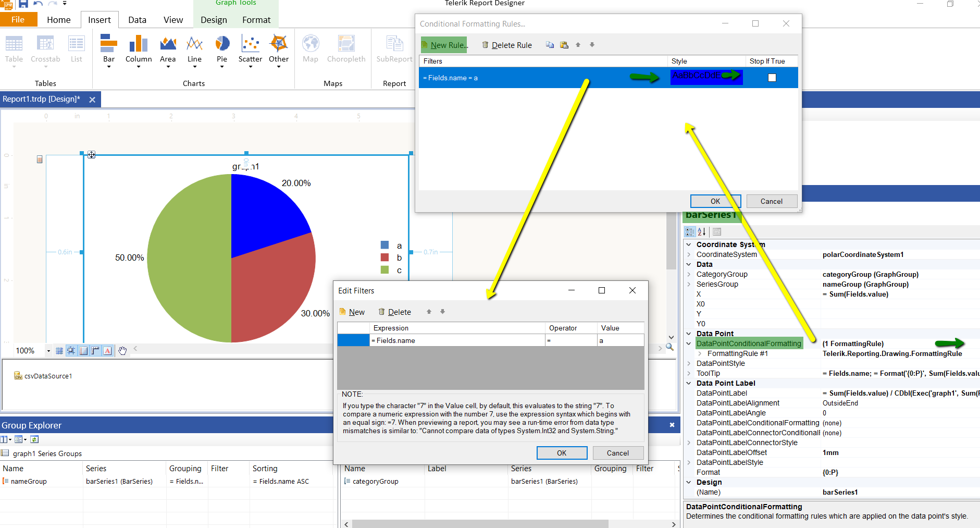This screenshot has width=980, height=528.
Task: Open the Graph Tools Design tab
Action: (214, 20)
